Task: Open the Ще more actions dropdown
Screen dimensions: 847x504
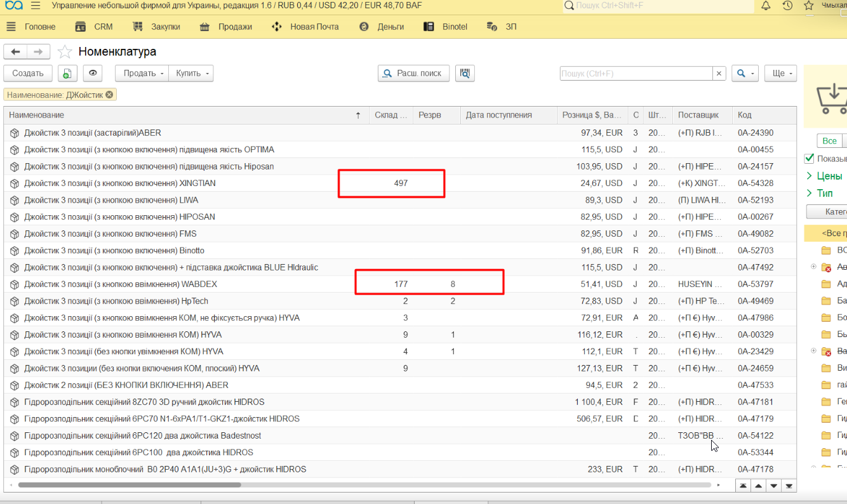Action: click(x=780, y=74)
